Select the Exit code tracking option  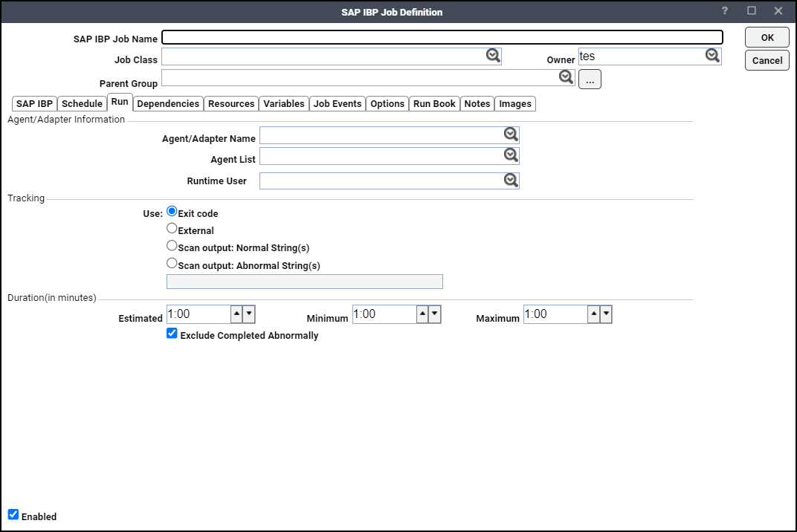172,211
